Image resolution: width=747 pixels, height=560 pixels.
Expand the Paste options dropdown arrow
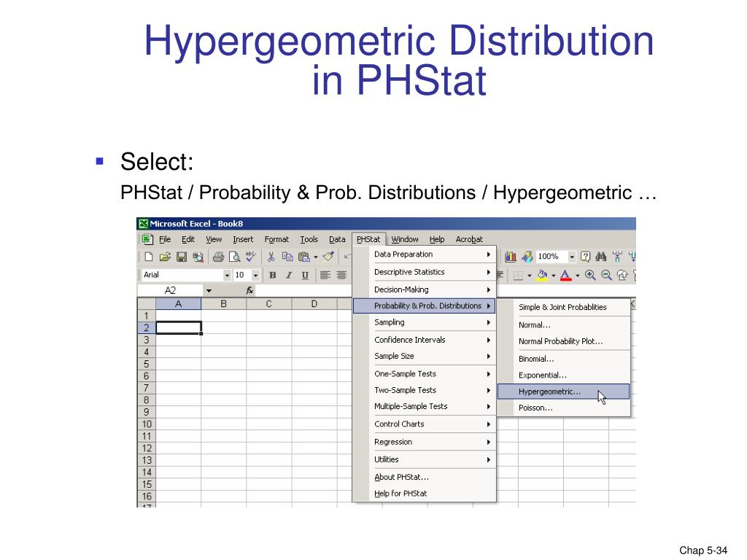click(x=315, y=257)
